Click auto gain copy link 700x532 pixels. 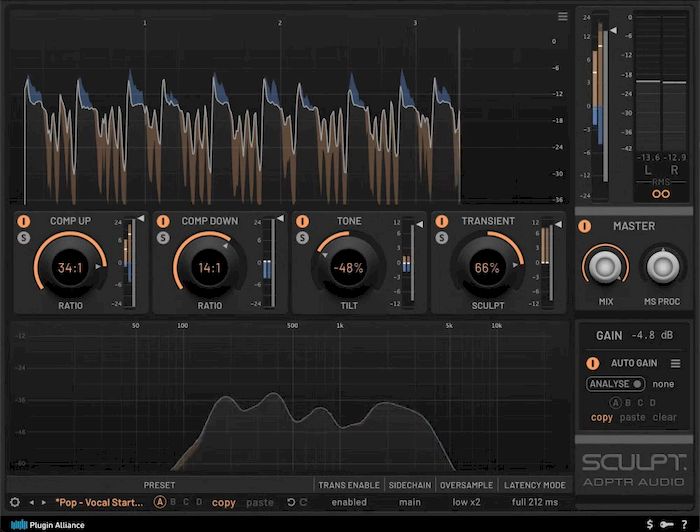point(601,418)
